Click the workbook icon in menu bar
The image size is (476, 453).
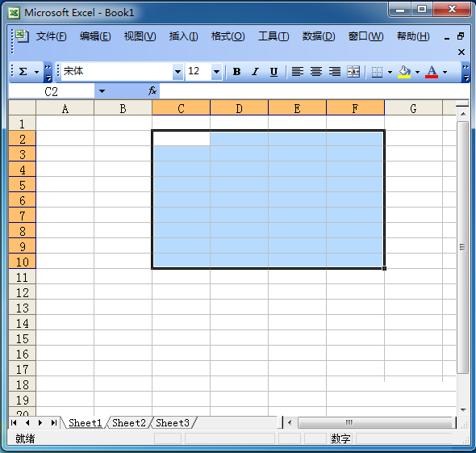(x=22, y=36)
